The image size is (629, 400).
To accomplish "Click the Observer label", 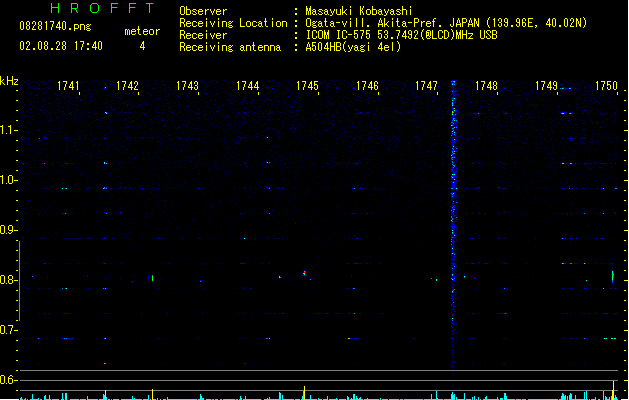I will (x=203, y=11).
